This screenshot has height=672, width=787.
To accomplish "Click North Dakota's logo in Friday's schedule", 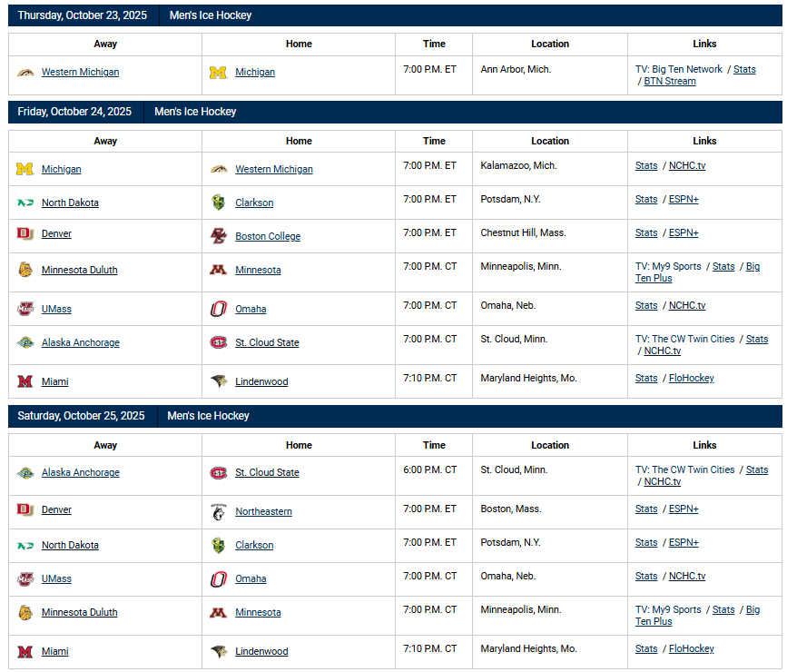I will click(25, 203).
